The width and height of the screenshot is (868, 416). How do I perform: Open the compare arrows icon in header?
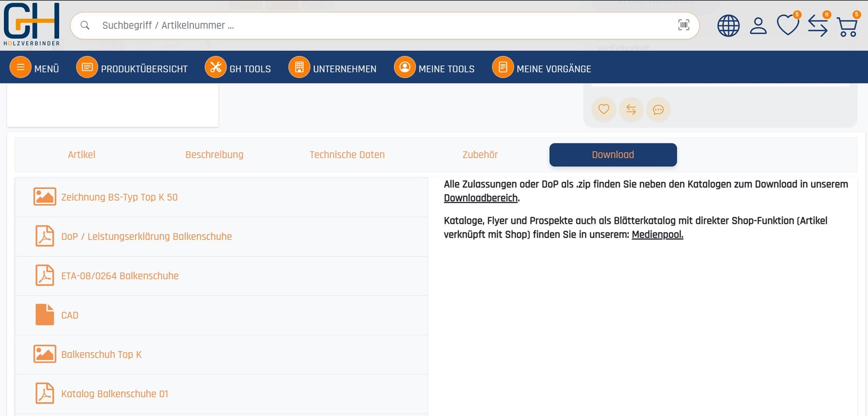(x=817, y=25)
